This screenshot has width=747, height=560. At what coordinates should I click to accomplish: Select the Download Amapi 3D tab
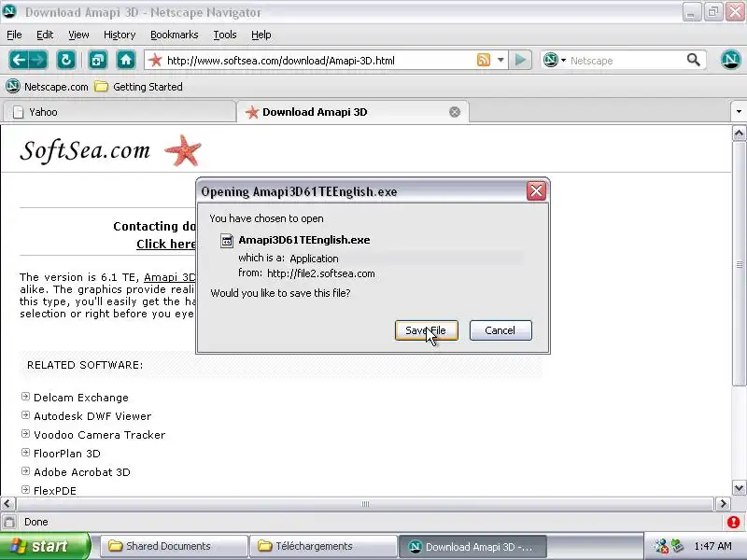(x=353, y=112)
